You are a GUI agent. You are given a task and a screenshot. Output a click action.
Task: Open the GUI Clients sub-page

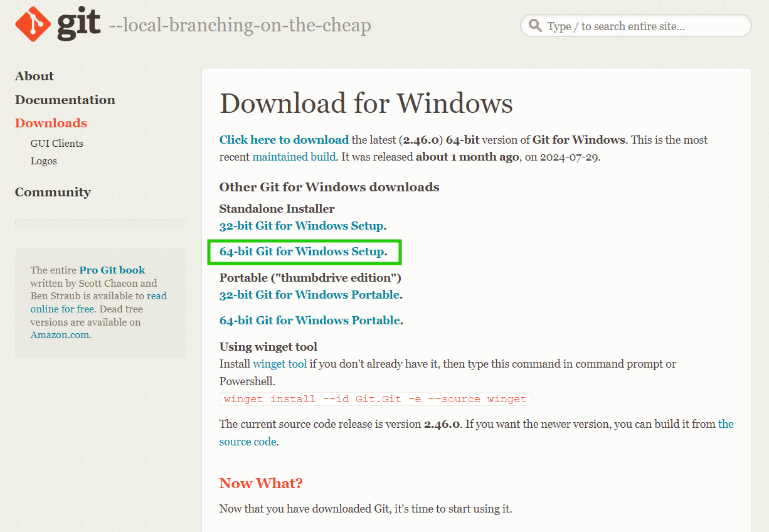(56, 144)
